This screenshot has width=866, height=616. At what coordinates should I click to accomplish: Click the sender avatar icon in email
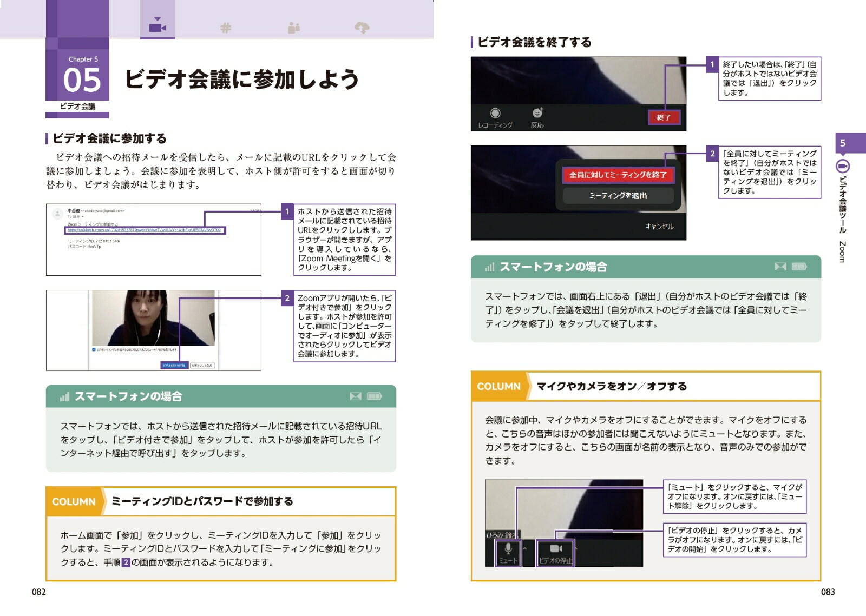tap(57, 214)
